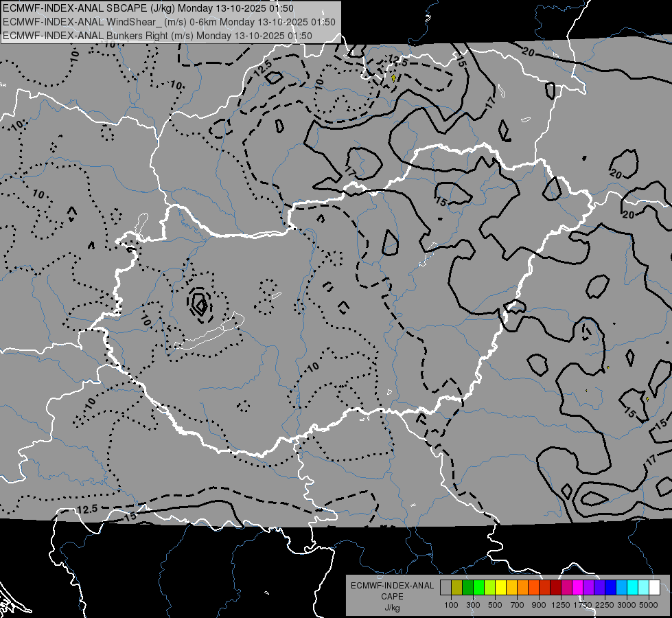This screenshot has height=618, width=672.
Task: Pick the pale cyan swatch left of the 5000 tick
Action: (644, 588)
